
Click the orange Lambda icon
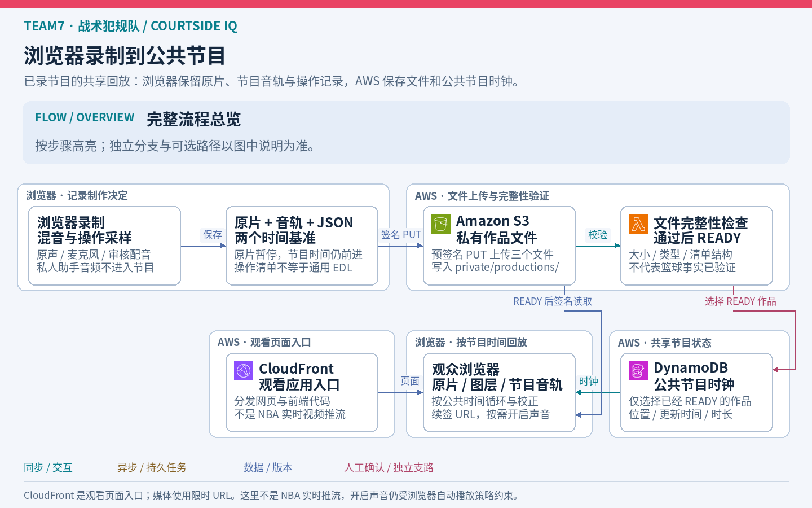[638, 224]
